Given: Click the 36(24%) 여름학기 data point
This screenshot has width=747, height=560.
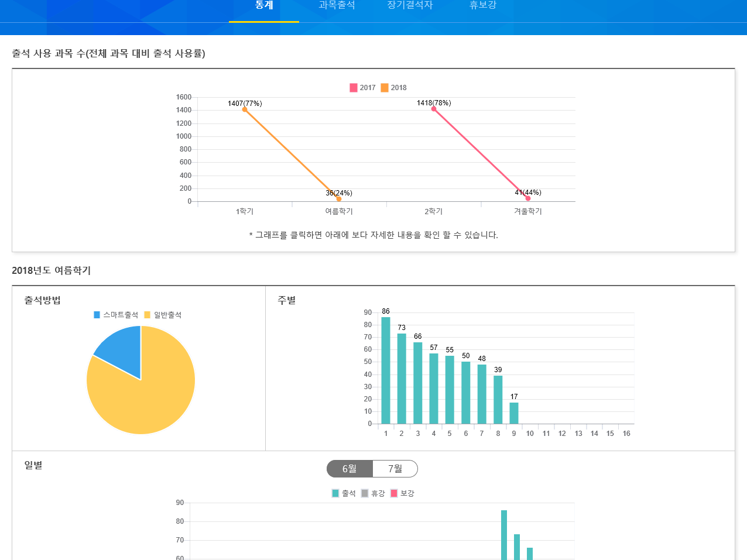Looking at the screenshot, I should (339, 199).
